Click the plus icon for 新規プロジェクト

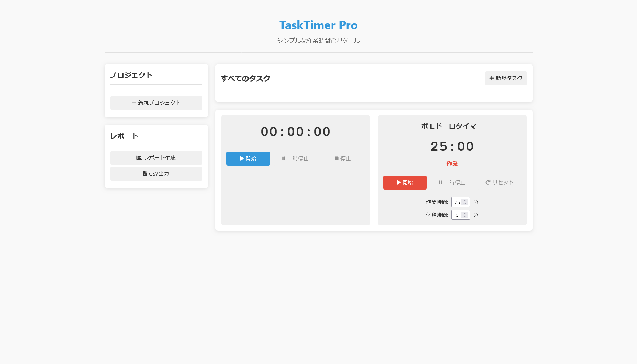134,103
